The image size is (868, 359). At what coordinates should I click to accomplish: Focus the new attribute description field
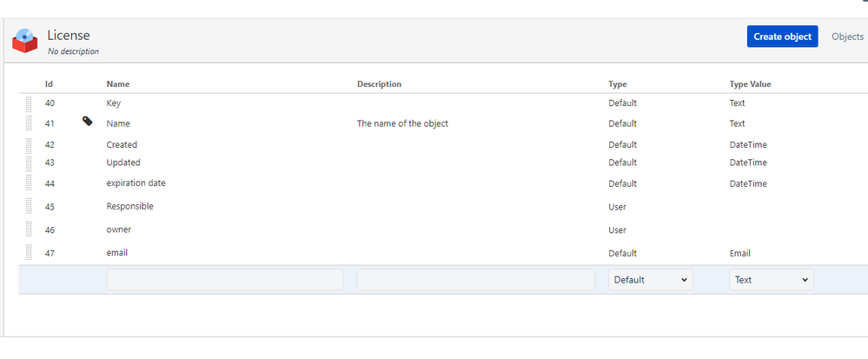475,280
